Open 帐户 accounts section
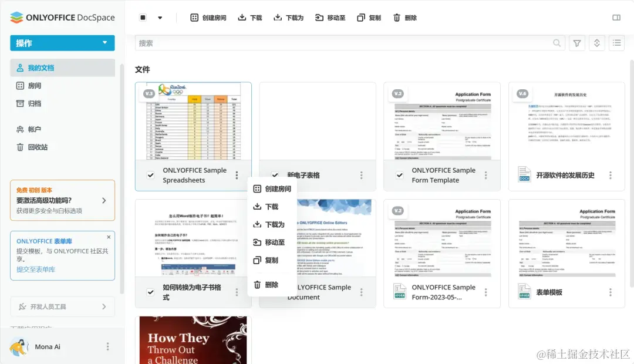The width and height of the screenshot is (634, 364). 29,129
